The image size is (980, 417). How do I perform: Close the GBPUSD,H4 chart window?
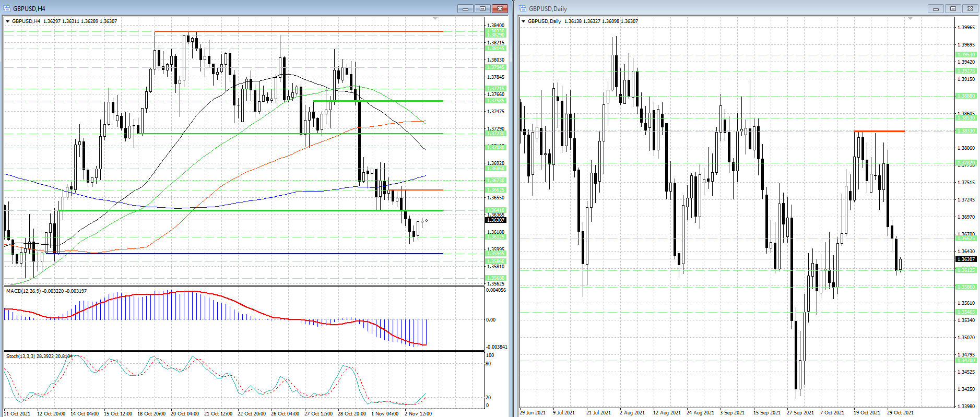[500, 8]
